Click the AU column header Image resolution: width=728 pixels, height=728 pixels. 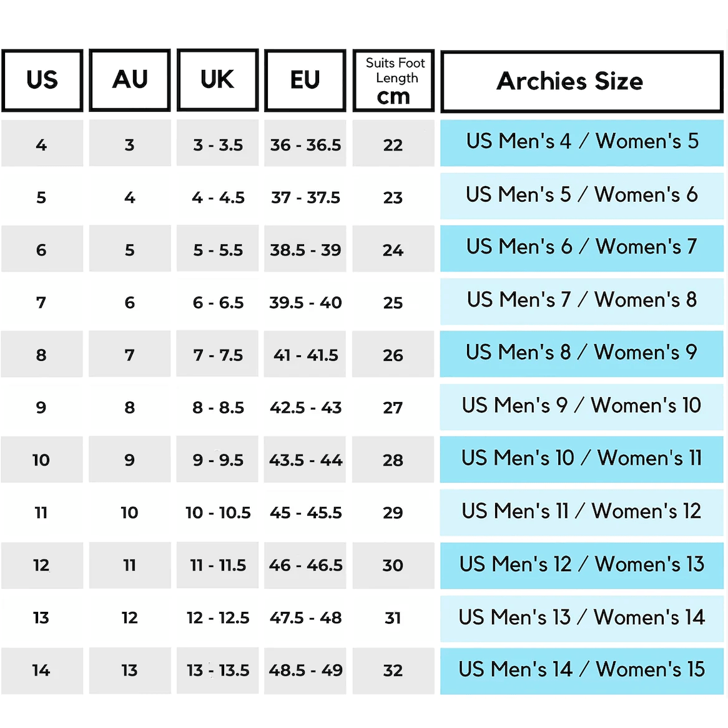pyautogui.click(x=130, y=81)
